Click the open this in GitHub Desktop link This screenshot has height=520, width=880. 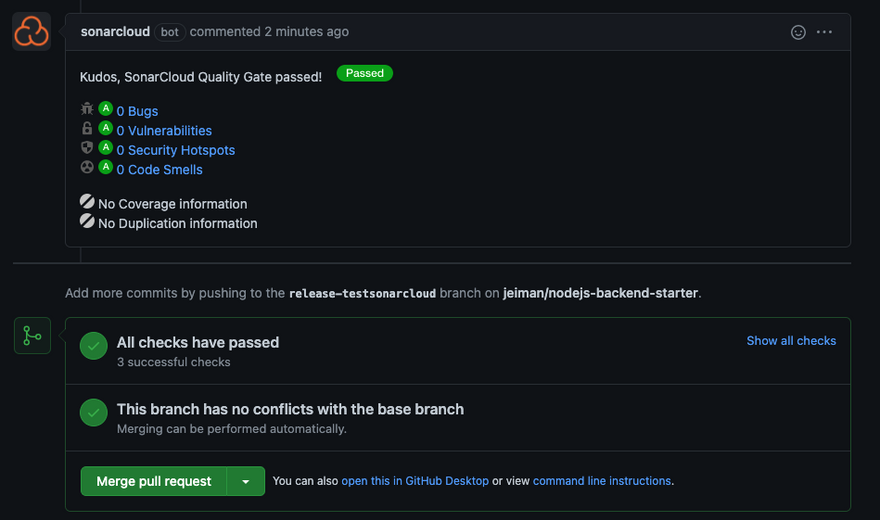[415, 481]
